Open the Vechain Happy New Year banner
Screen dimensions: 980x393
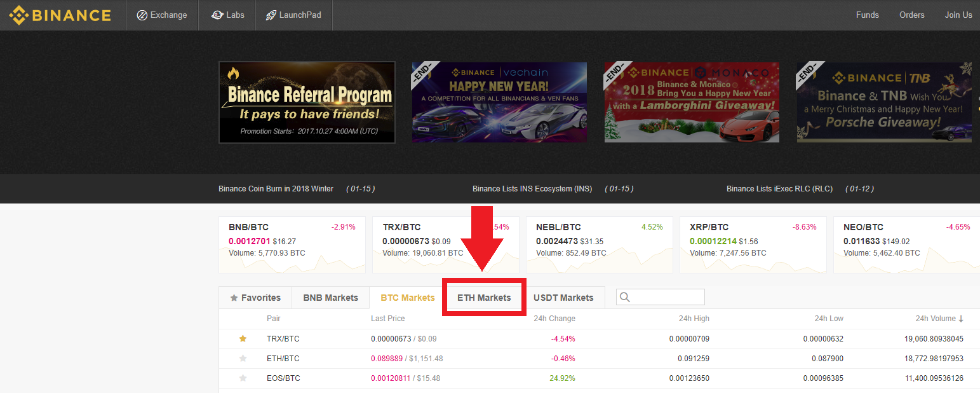[x=499, y=102]
